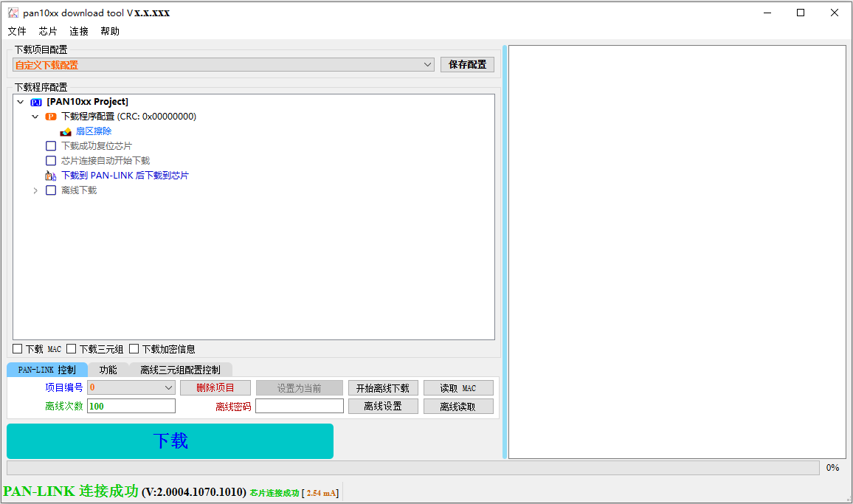This screenshot has width=853, height=504.
Task: Check the 下载加密信息 option
Action: [134, 349]
